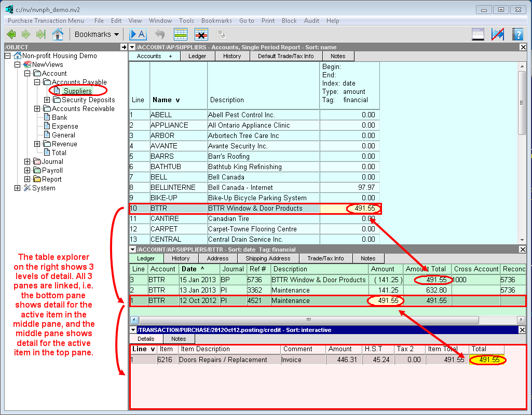532x415 pixels.
Task: Click the crossed-out window icon
Action: click(x=497, y=34)
